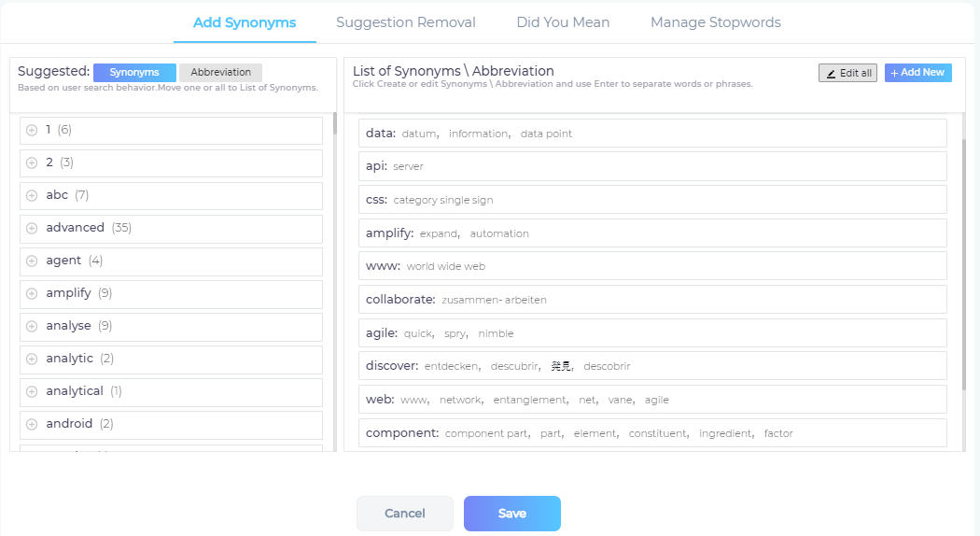Click the plus icon next to 'amplify' suggestion
The width and height of the screenshot is (980, 536).
[x=32, y=293]
